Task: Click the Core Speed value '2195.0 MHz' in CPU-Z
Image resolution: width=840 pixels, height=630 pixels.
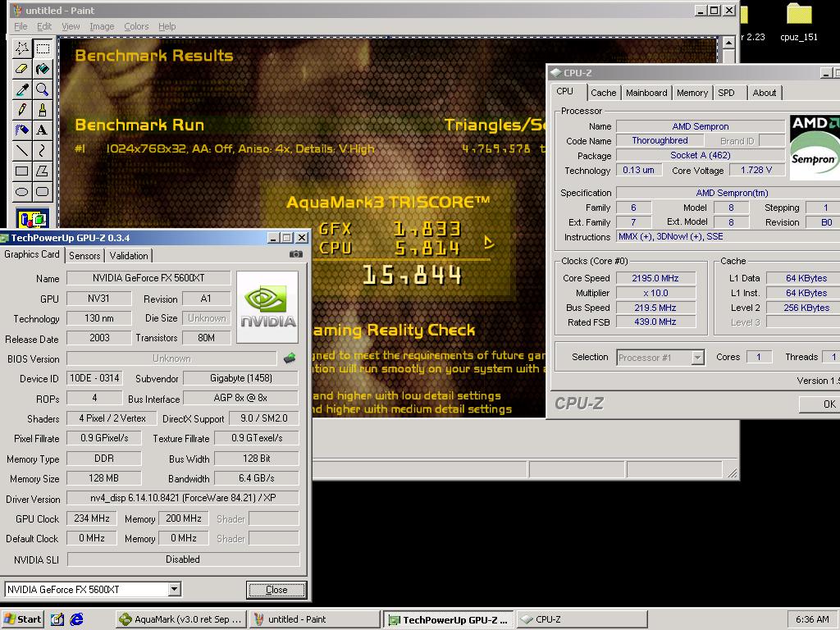Action: pyautogui.click(x=655, y=278)
